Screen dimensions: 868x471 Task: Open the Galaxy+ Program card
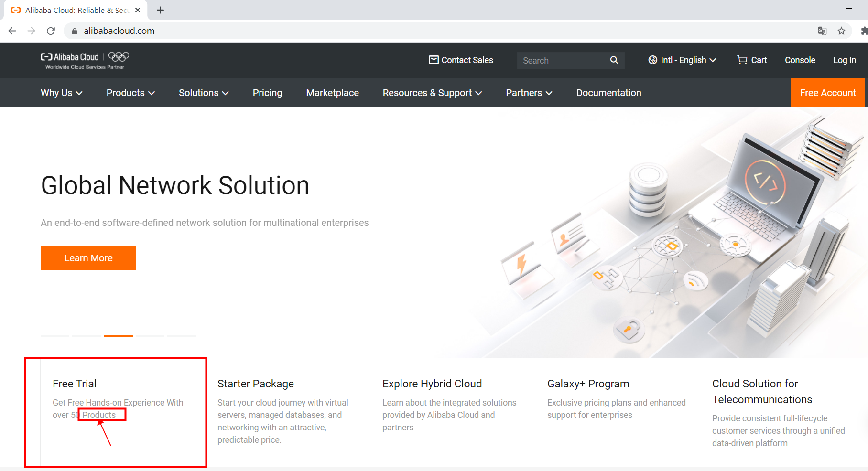tap(618, 412)
